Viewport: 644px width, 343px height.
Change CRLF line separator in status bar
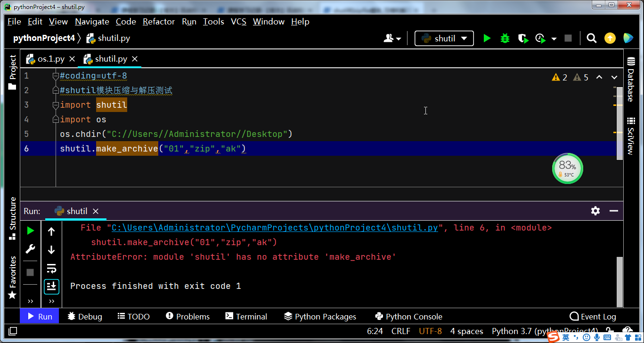point(401,331)
